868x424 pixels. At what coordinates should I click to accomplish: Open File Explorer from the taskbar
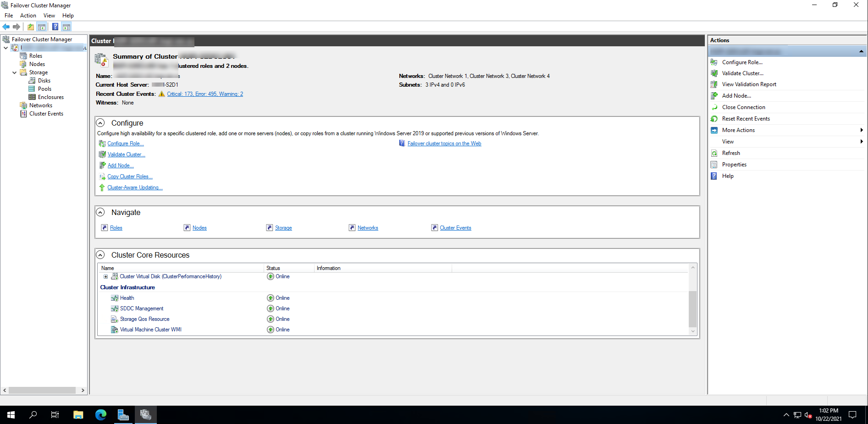pyautogui.click(x=78, y=415)
